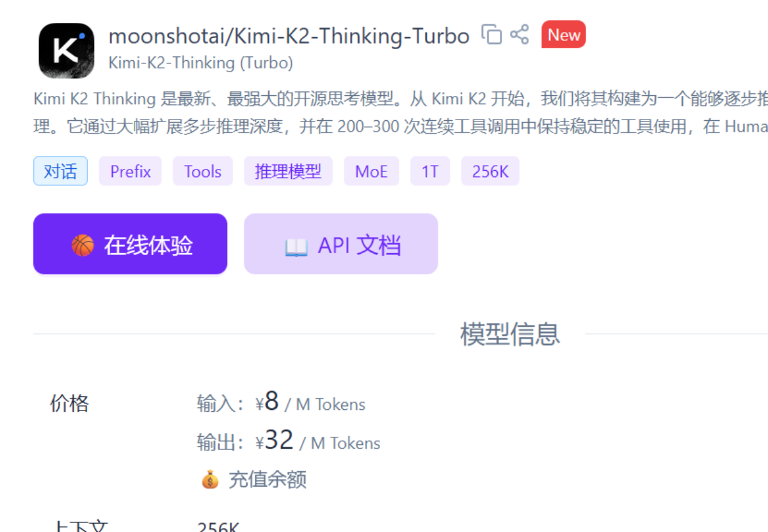
Task: Click the MoE tag
Action: [x=371, y=171]
